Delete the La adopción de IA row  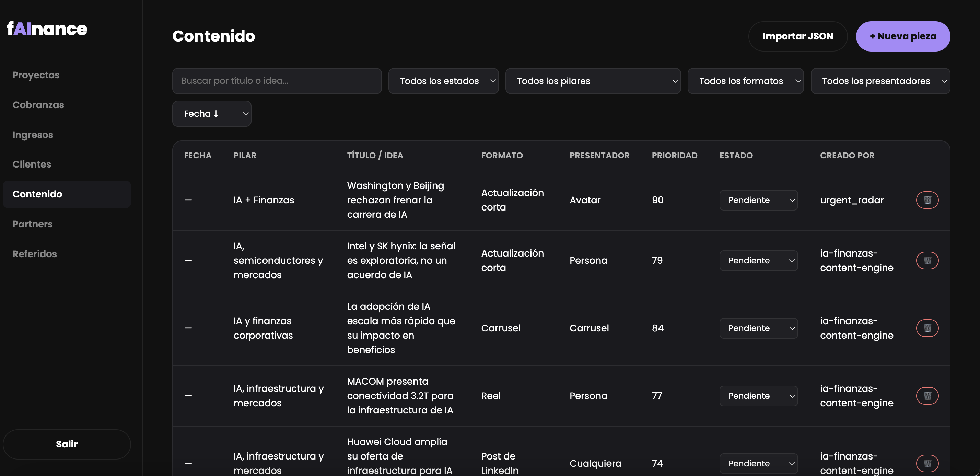[927, 328]
